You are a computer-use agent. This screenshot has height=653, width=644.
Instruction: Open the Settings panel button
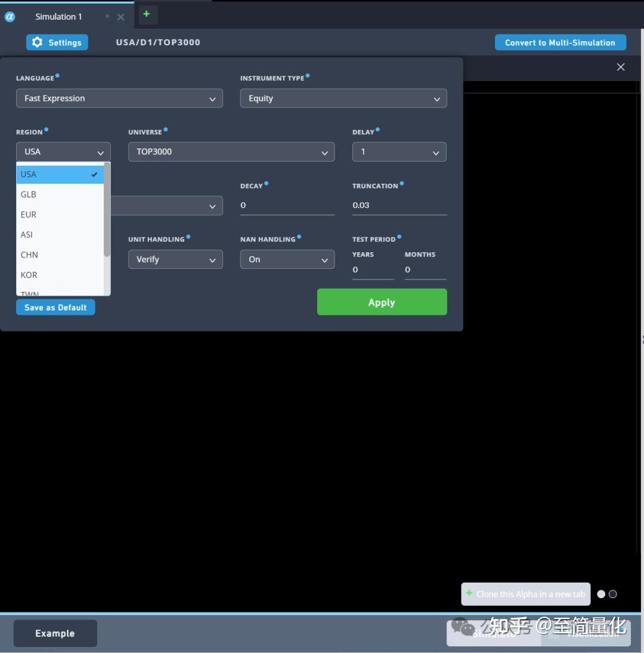pos(57,42)
